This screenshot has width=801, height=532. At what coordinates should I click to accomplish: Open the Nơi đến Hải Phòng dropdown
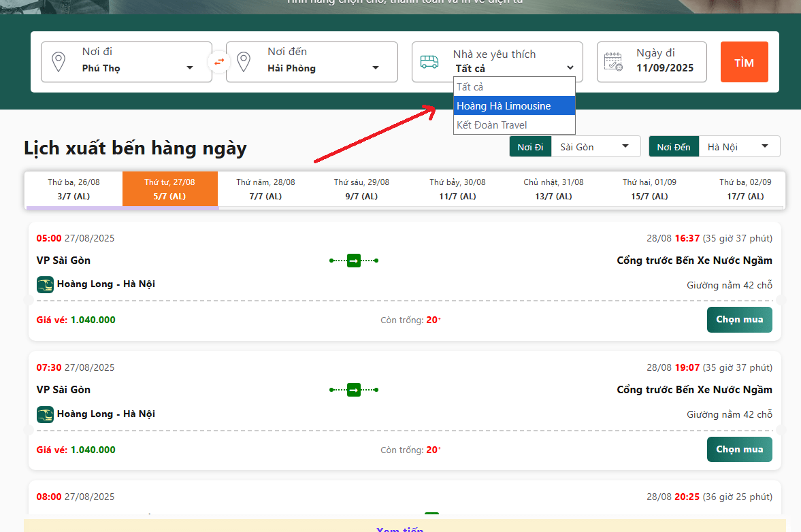tap(321, 68)
